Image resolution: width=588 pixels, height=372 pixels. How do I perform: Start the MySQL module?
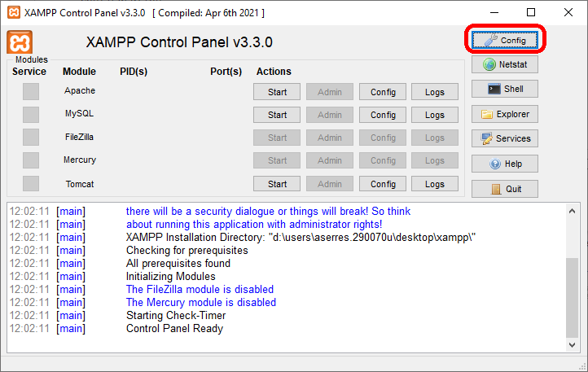point(277,115)
